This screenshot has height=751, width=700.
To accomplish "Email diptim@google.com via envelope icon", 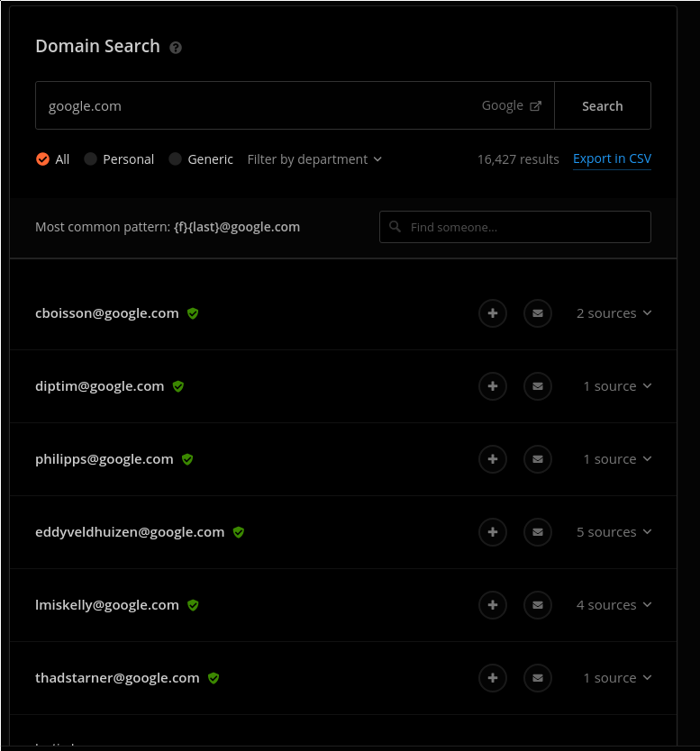I will click(x=538, y=386).
